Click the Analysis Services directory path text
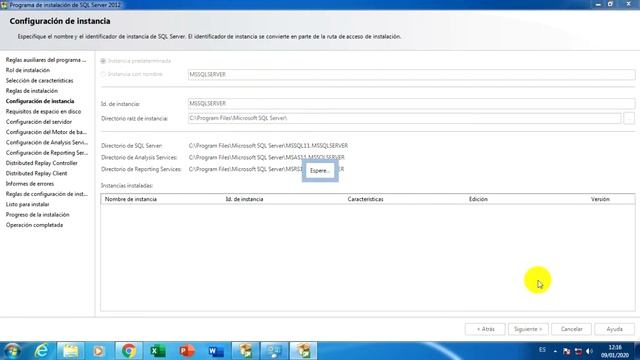This screenshot has height=360, width=640. point(267,158)
